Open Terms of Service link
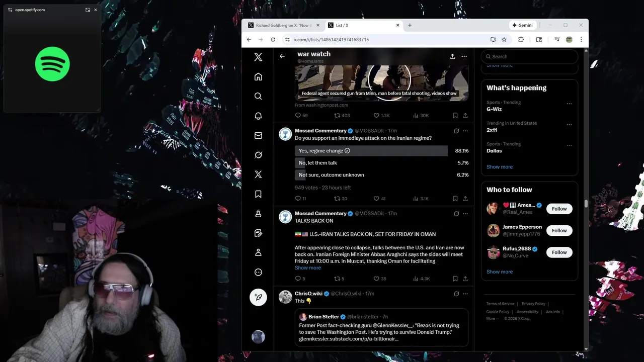Image resolution: width=644 pixels, height=362 pixels. coord(500,304)
